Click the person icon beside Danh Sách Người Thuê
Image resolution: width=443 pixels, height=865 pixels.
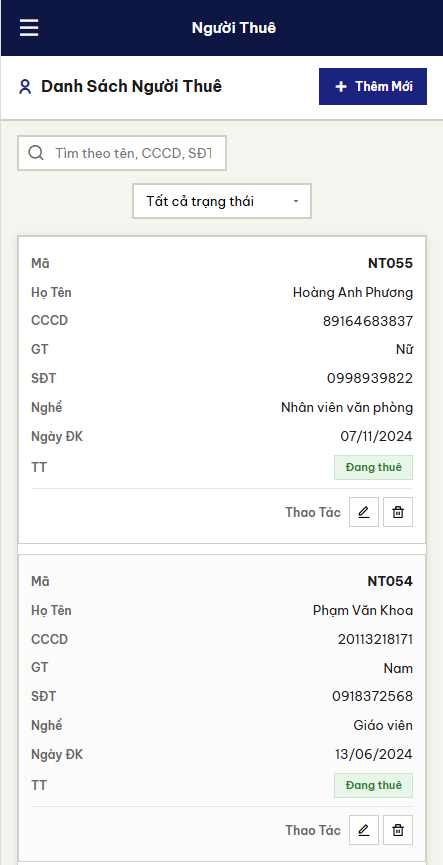tap(25, 87)
